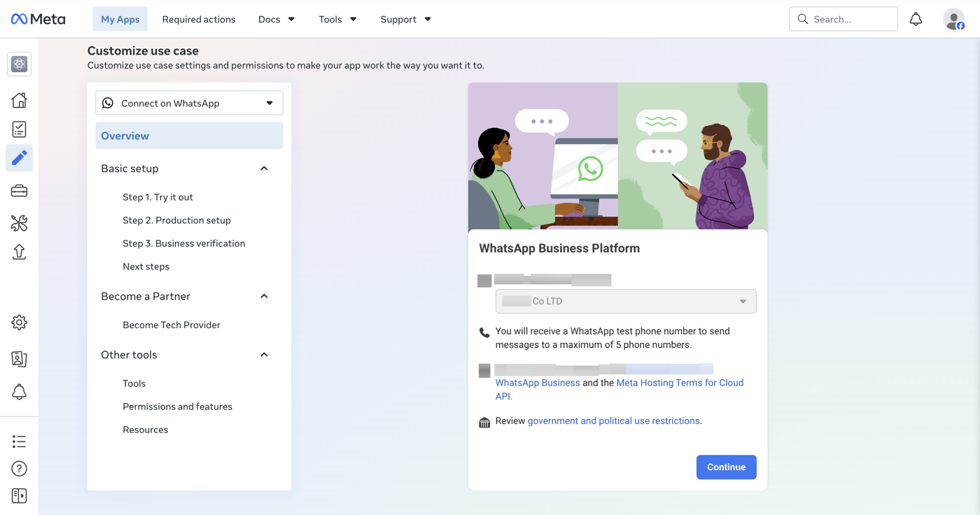Open government and political use restrictions link
The height and width of the screenshot is (515, 980).
(x=613, y=421)
